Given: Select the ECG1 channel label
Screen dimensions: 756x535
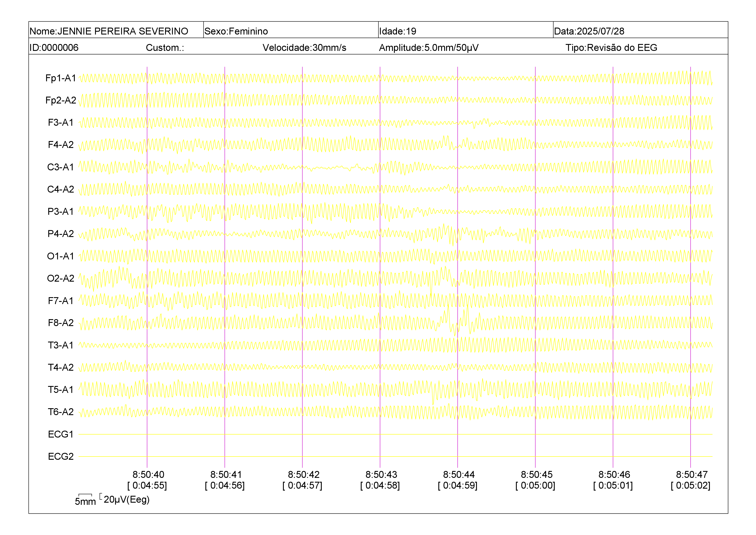Looking at the screenshot, I should 61,434.
